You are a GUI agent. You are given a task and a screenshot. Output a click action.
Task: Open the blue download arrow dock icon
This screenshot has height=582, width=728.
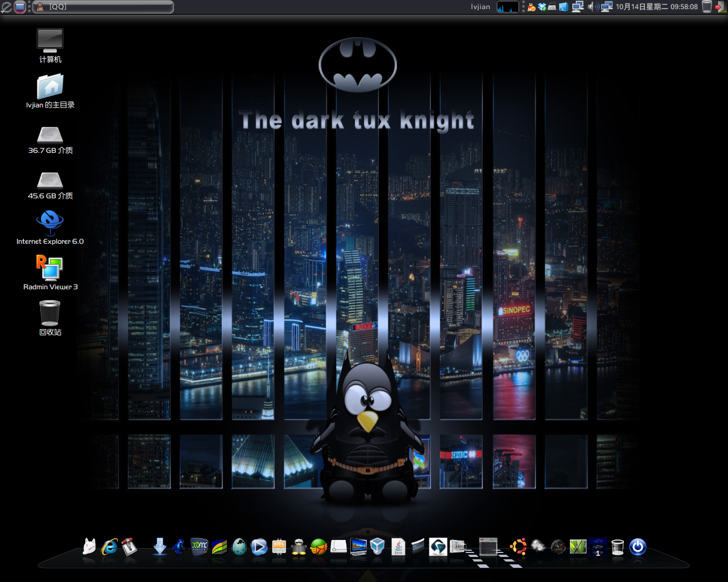160,547
